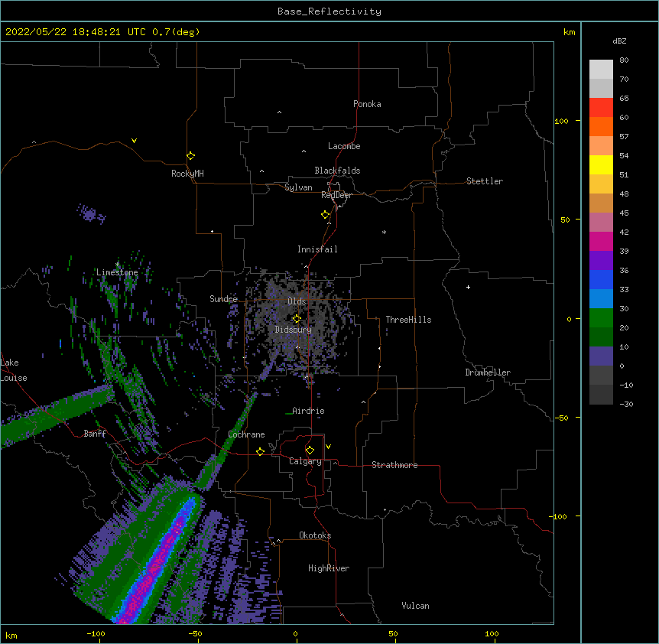Pick the yellow 54-51 dBZ legend swatch
The width and height of the screenshot is (659, 644).
(601, 164)
